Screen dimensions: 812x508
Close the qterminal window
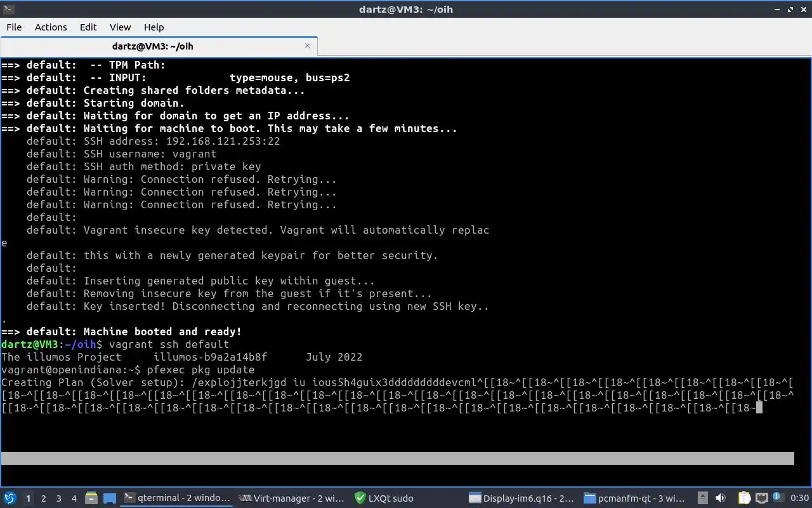(x=803, y=9)
